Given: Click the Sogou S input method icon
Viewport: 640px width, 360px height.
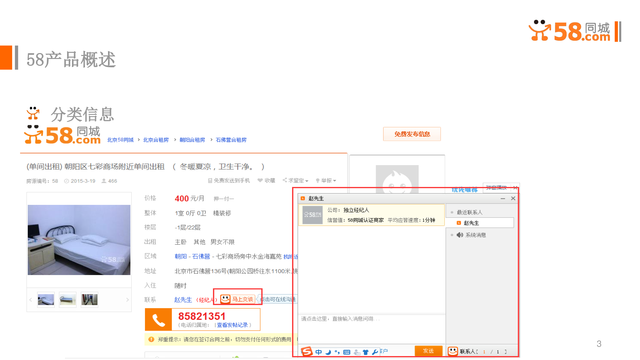Looking at the screenshot, I should (307, 351).
